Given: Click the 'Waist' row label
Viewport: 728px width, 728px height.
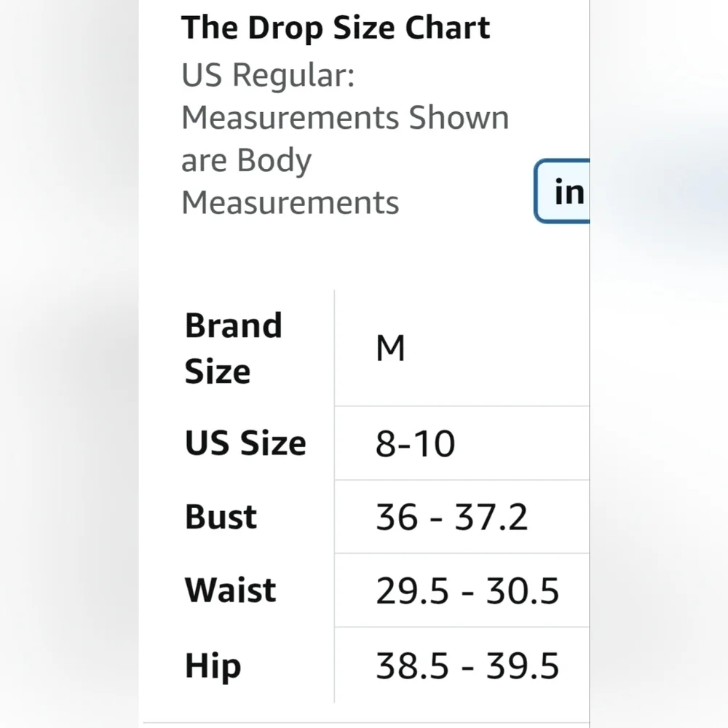Looking at the screenshot, I should click(230, 590).
